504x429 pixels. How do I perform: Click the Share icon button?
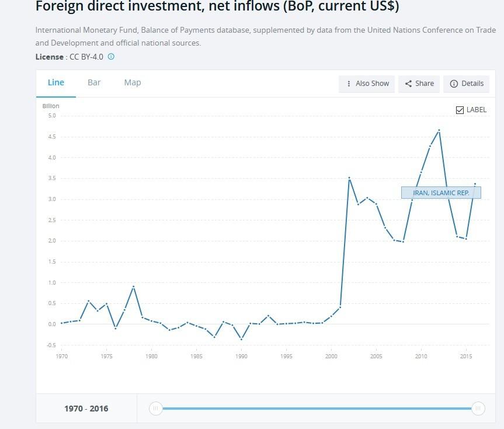click(x=419, y=84)
